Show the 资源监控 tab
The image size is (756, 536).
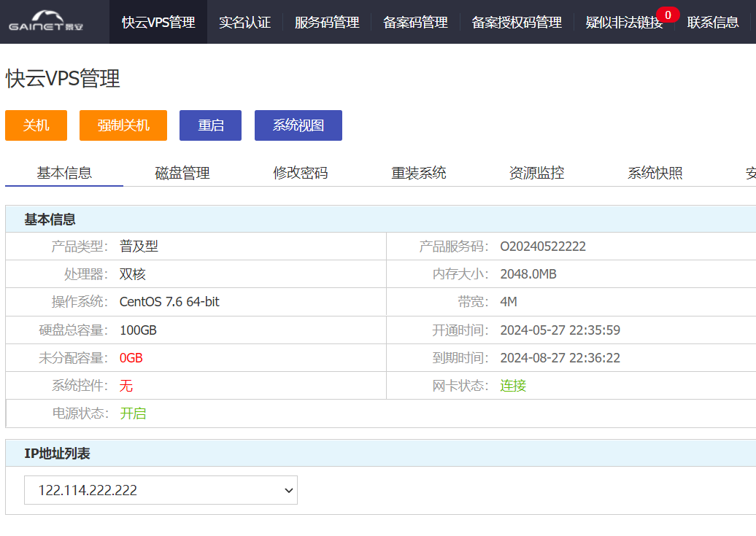(536, 173)
